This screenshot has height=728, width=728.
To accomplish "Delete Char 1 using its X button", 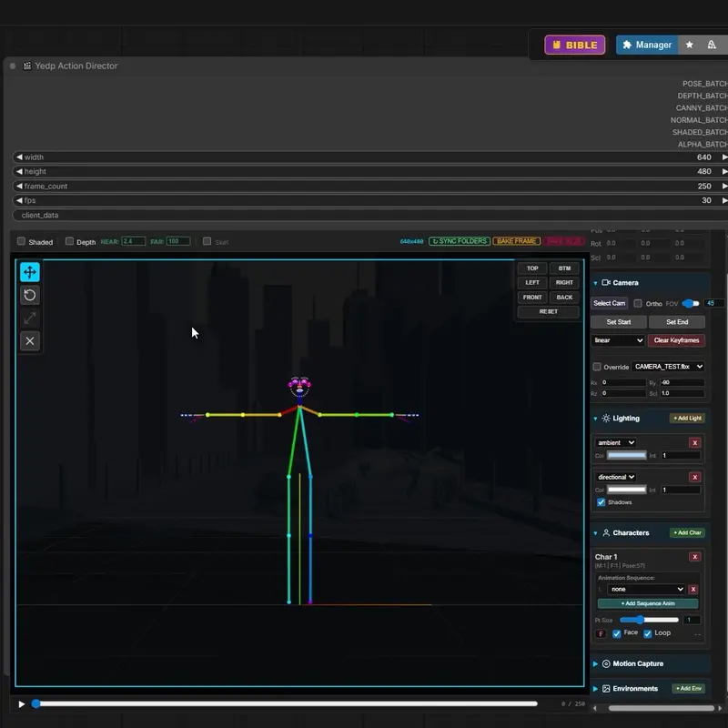I will point(695,557).
